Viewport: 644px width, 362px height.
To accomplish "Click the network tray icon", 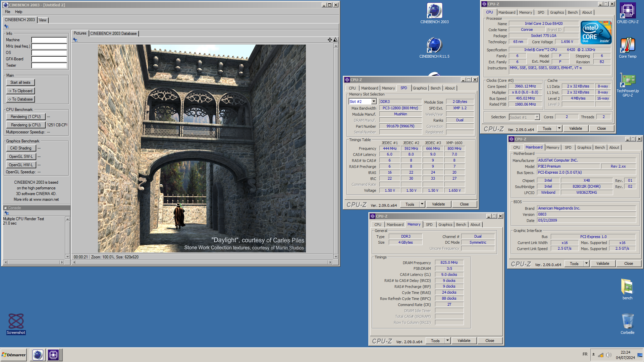I will pyautogui.click(x=601, y=355).
